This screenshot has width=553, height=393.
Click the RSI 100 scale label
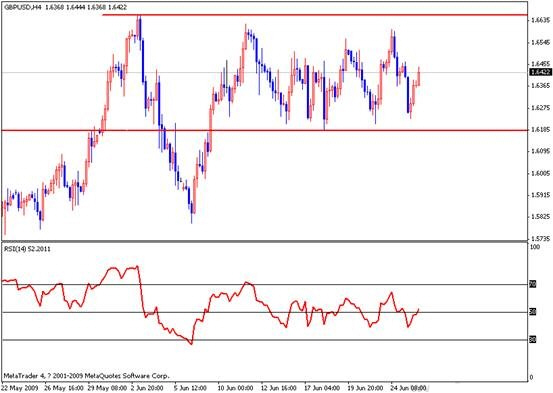tap(535, 247)
